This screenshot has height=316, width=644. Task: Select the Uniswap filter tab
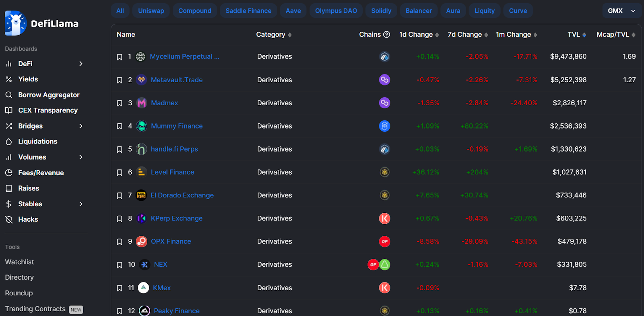(x=151, y=11)
